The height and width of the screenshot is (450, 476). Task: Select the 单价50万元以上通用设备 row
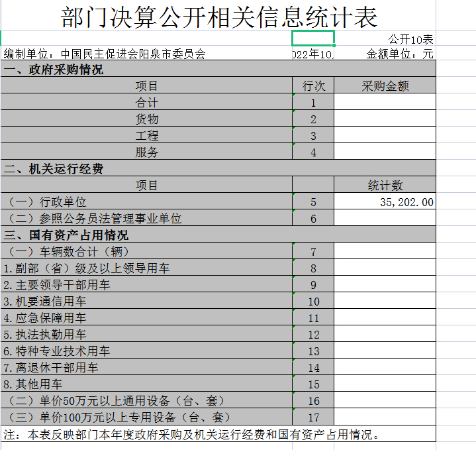tap(146, 400)
